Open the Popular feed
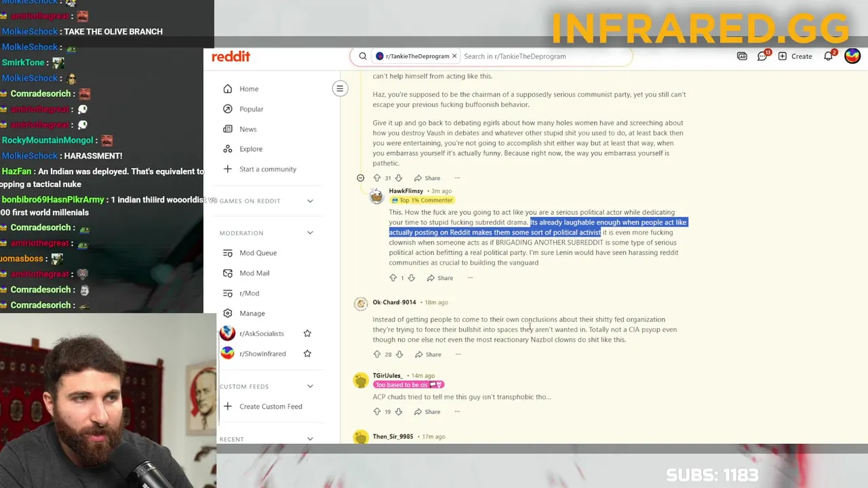Viewport: 868px width, 488px height. tap(251, 109)
